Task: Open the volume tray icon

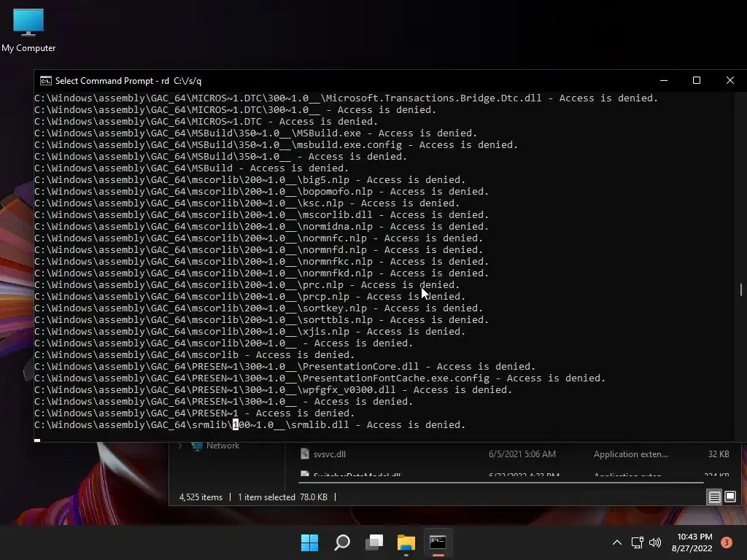Action: point(656,542)
